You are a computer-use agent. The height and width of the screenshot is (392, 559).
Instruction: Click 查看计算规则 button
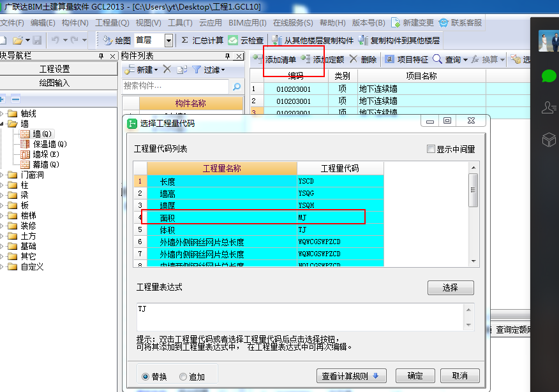[x=351, y=376]
